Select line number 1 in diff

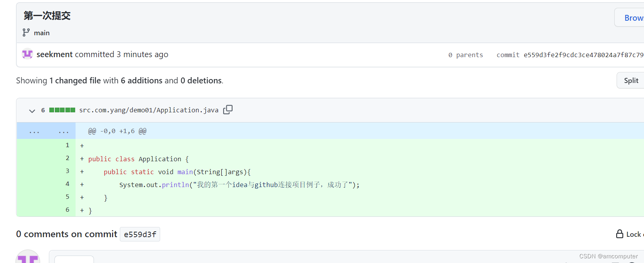coord(67,145)
